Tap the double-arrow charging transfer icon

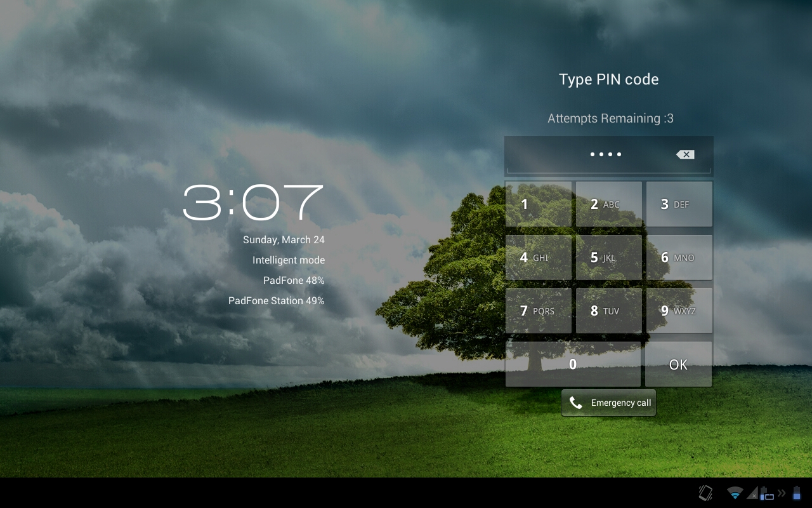tap(782, 493)
